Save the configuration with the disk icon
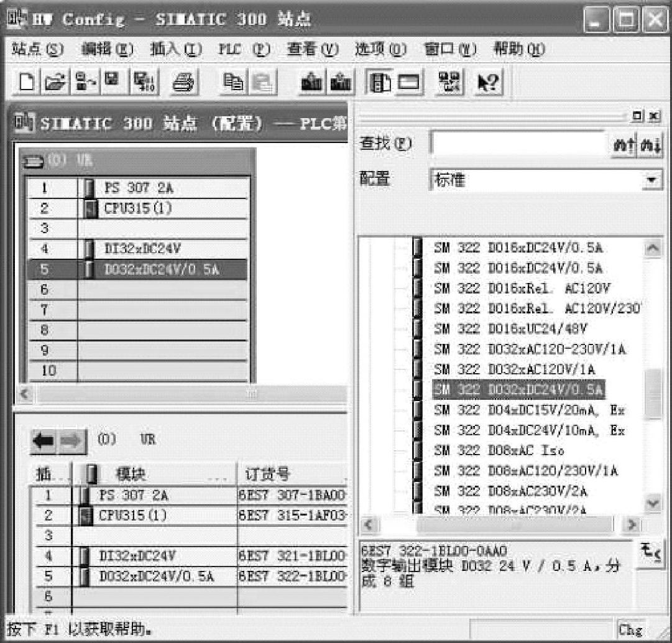 113,81
